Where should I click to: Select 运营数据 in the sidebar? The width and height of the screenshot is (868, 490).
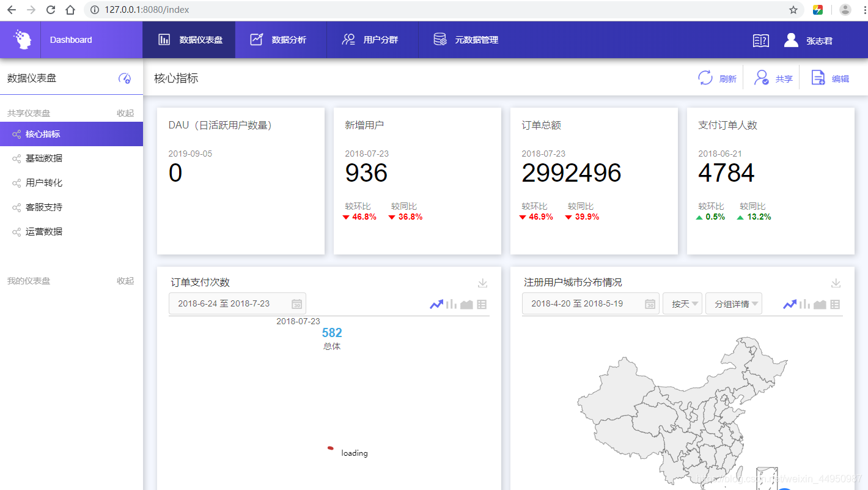pos(72,232)
